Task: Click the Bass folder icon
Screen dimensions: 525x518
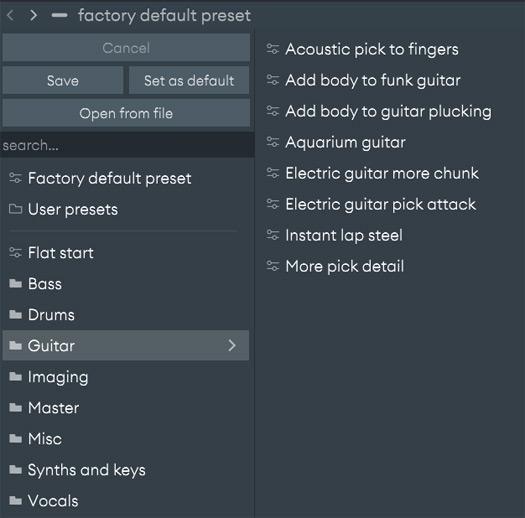Action: (15, 284)
